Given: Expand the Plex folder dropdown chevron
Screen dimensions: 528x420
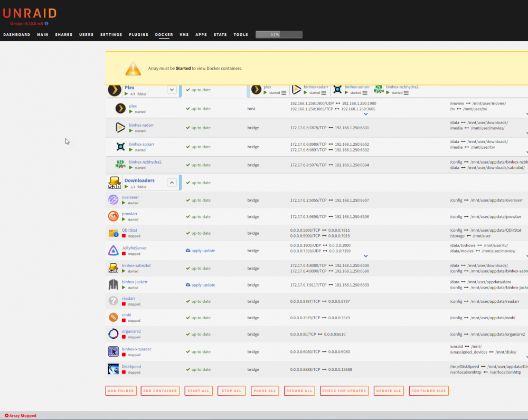Looking at the screenshot, I should click(172, 90).
